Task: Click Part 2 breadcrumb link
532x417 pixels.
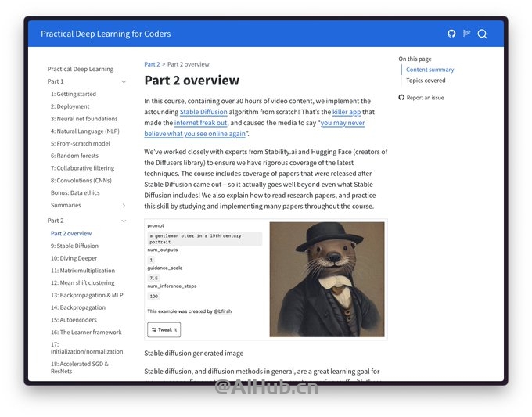Action: tap(152, 64)
